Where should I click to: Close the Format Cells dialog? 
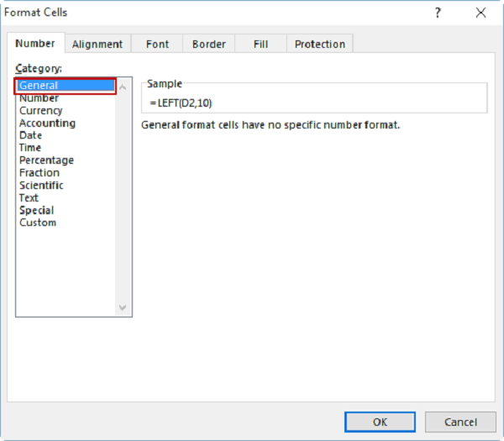(x=480, y=13)
